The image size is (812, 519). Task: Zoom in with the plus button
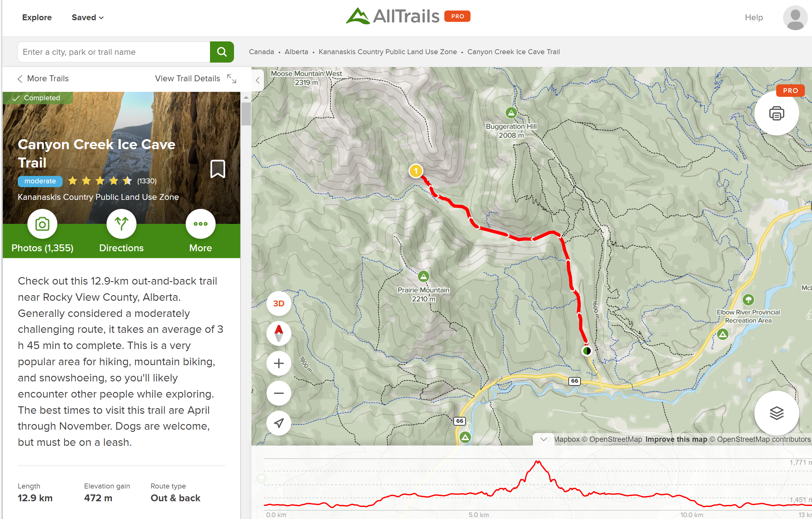pos(279,363)
